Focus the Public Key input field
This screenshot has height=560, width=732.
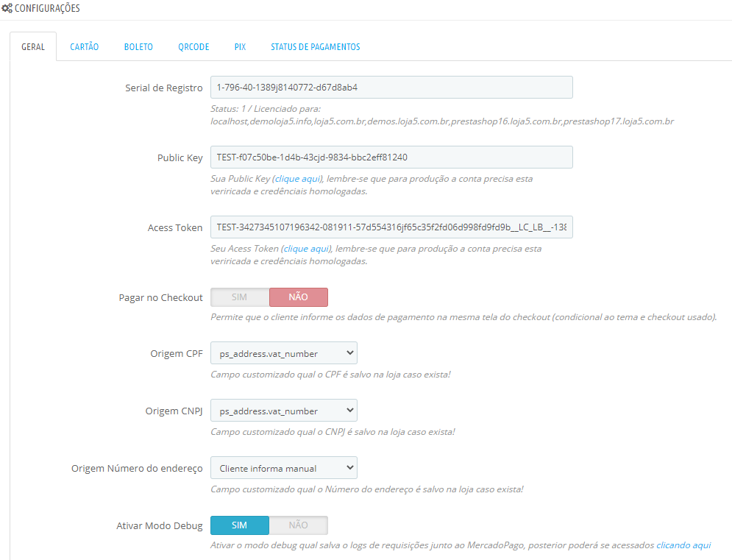click(x=391, y=157)
